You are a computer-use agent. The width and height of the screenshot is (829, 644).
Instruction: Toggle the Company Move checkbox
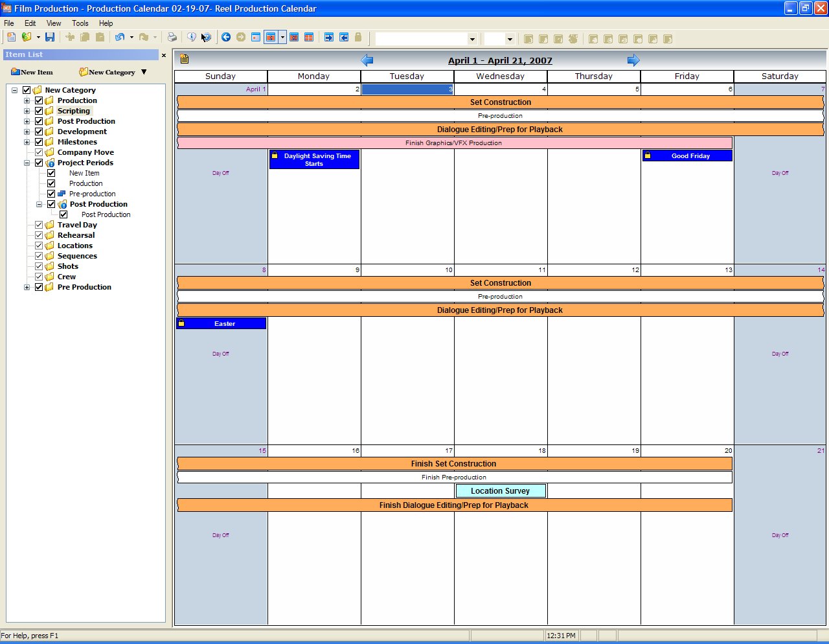click(x=39, y=152)
